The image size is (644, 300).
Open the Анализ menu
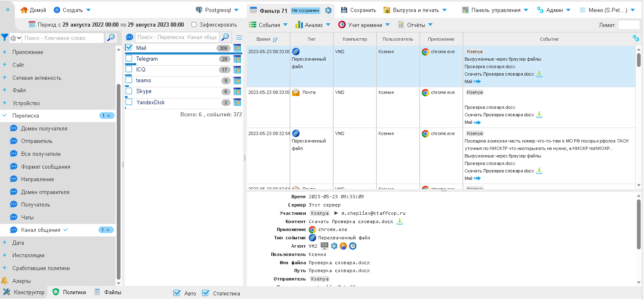(313, 25)
